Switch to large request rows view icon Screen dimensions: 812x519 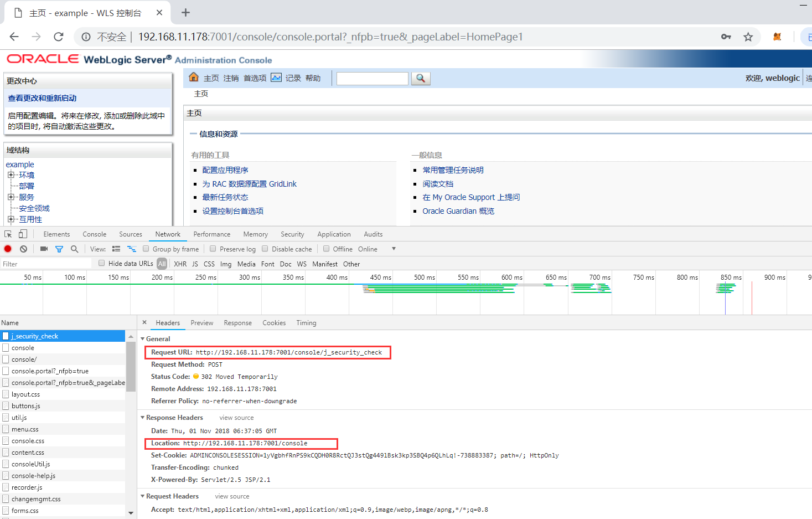(116, 249)
